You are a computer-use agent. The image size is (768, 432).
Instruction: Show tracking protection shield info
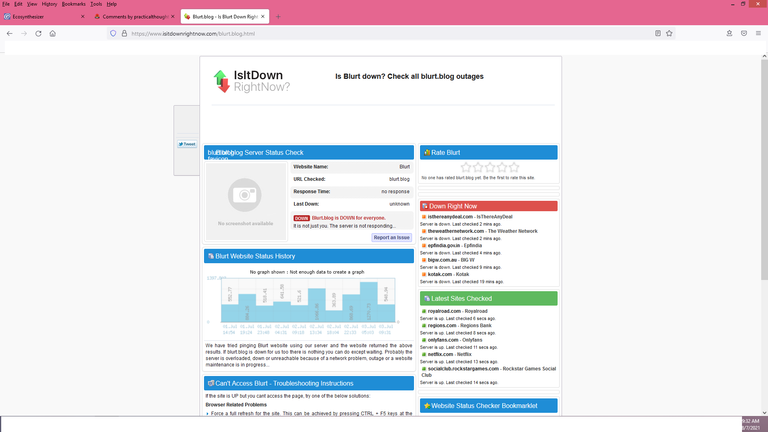tap(113, 33)
